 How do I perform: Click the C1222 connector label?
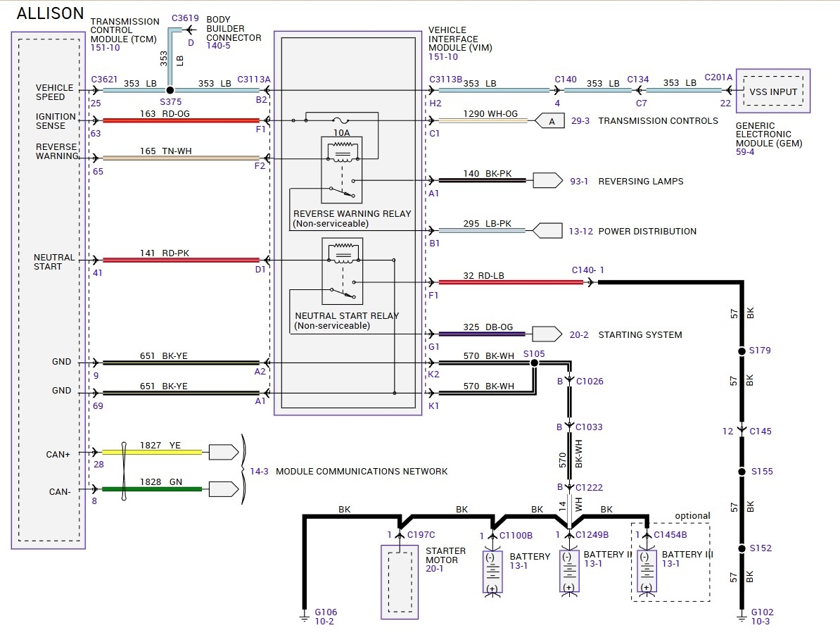pyautogui.click(x=590, y=487)
